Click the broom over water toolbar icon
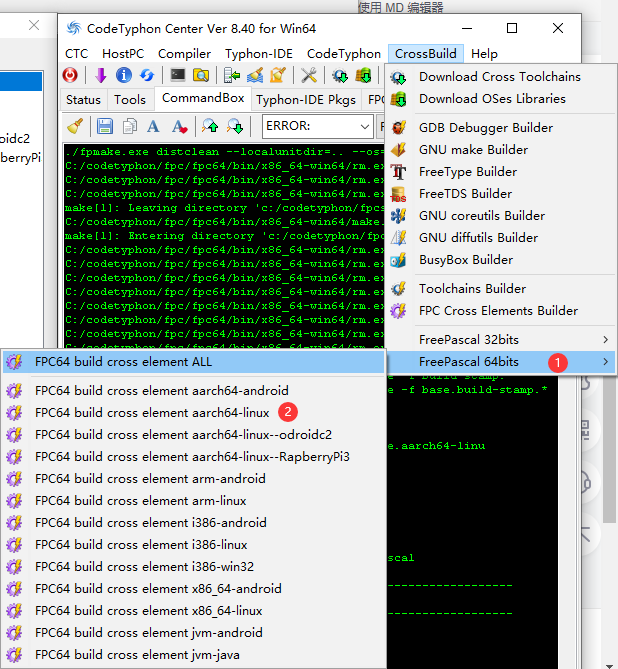The width and height of the screenshot is (618, 669). [x=255, y=75]
